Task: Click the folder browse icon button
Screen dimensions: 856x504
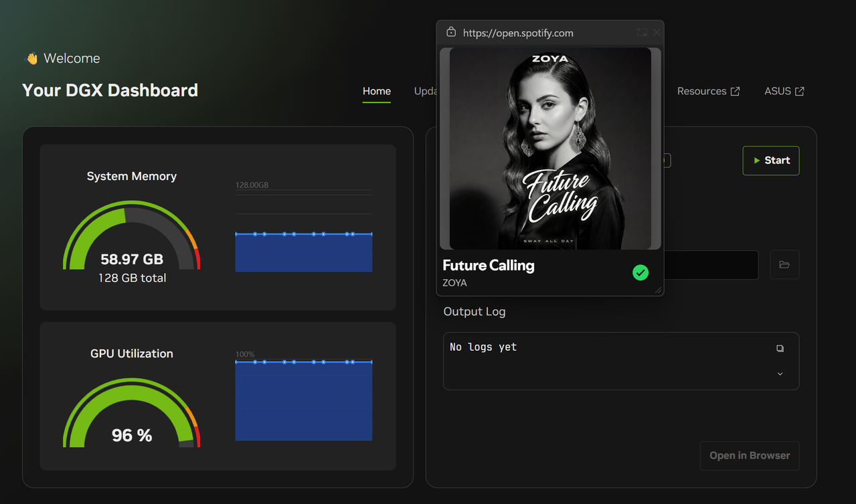Action: 784,265
